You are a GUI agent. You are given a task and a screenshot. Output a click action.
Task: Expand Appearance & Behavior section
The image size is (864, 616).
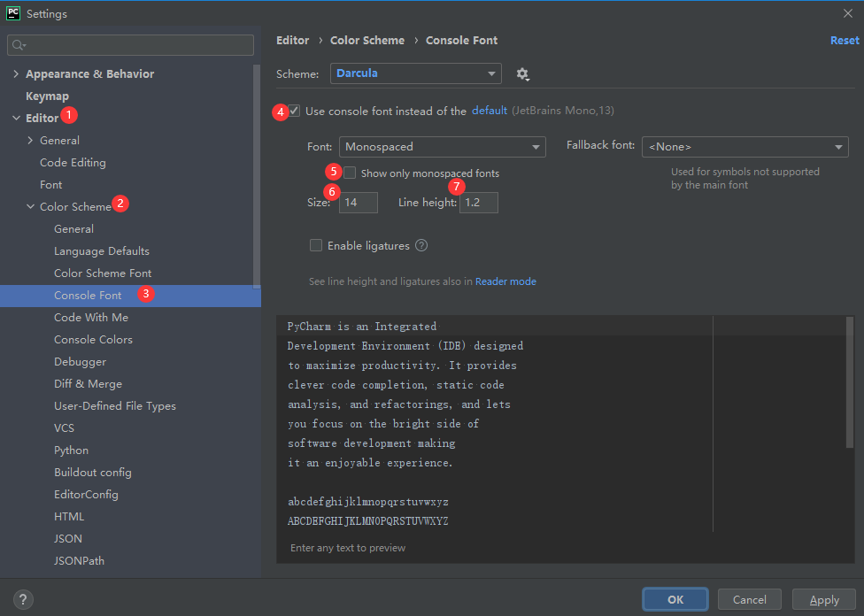click(x=16, y=73)
